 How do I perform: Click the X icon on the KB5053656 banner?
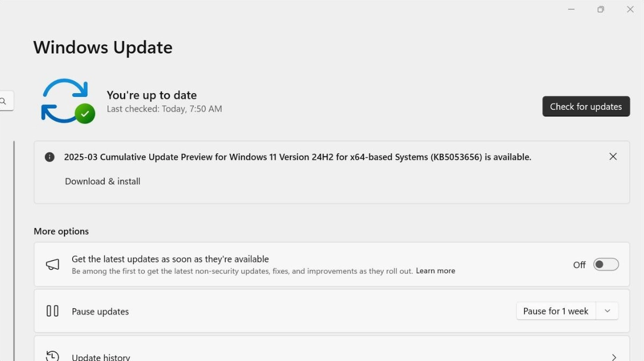[613, 157]
